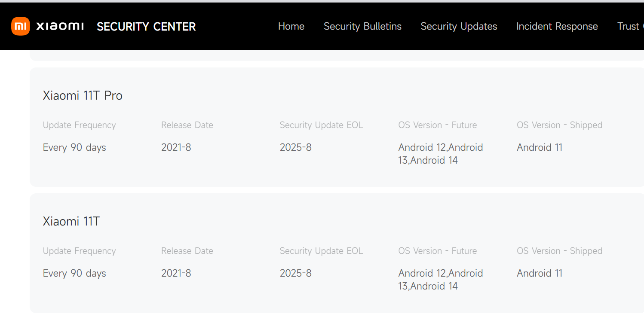This screenshot has width=644, height=314.
Task: Click Xiaomi 11T Pro future Android versions text
Action: point(441,154)
